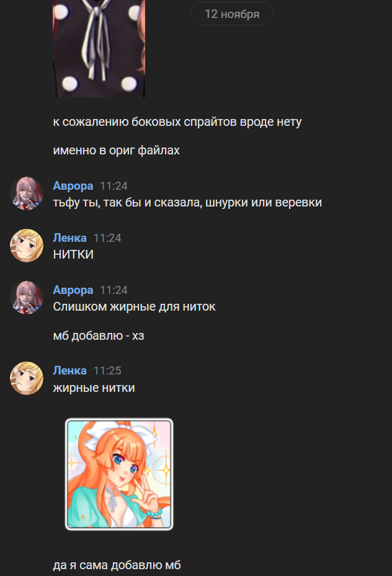Select the message 'тьфу ты, так бы и сказала'
392x576 pixels.
(x=187, y=202)
